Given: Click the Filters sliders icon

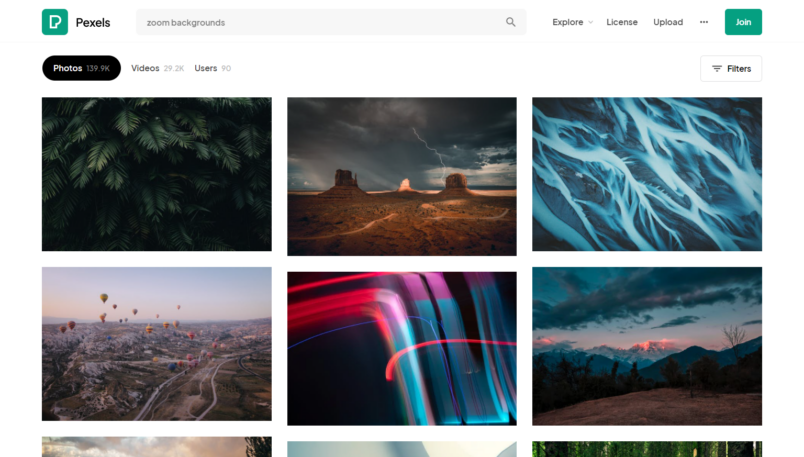Looking at the screenshot, I should tap(716, 69).
